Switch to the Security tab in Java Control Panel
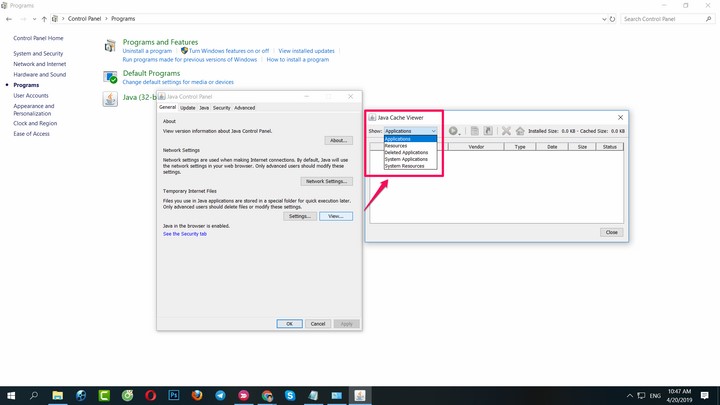Screen dimensions: 720x405 221,108
